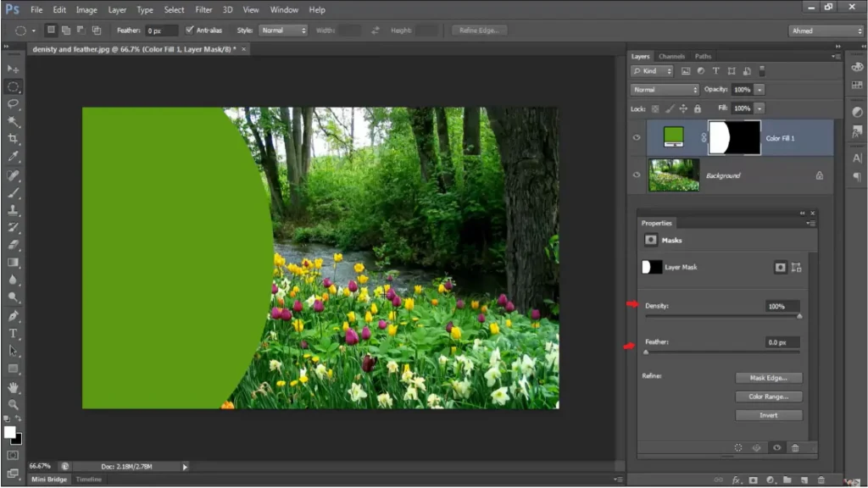Open the Select menu

pos(174,9)
